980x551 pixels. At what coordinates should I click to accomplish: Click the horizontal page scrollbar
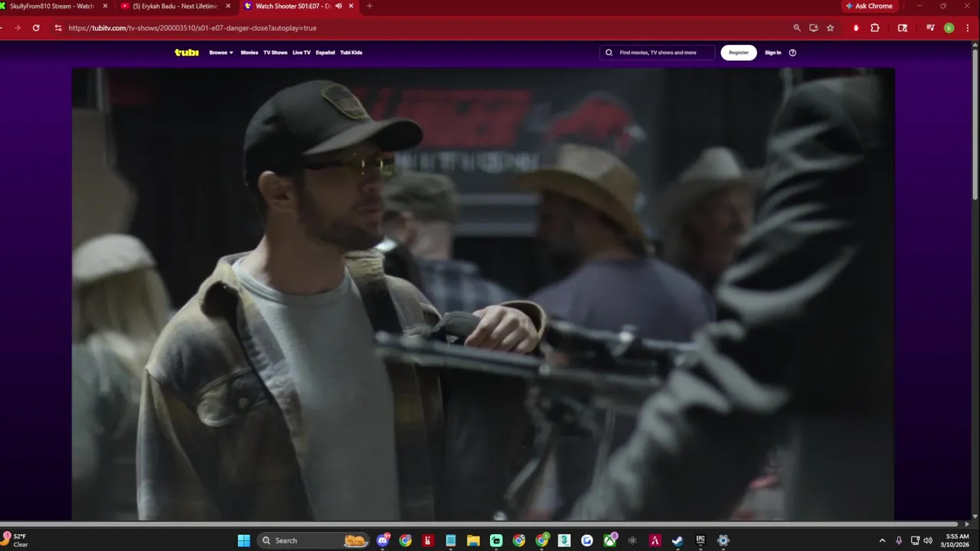[x=480, y=524]
